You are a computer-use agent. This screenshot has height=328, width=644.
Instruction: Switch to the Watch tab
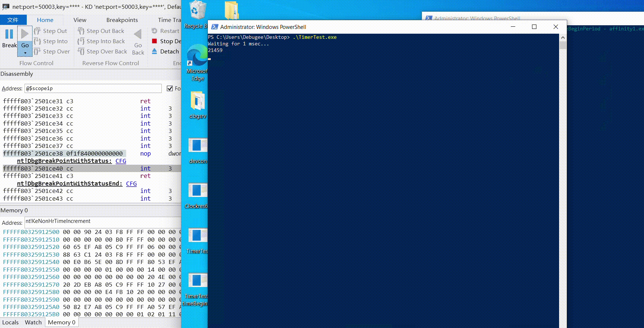33,323
